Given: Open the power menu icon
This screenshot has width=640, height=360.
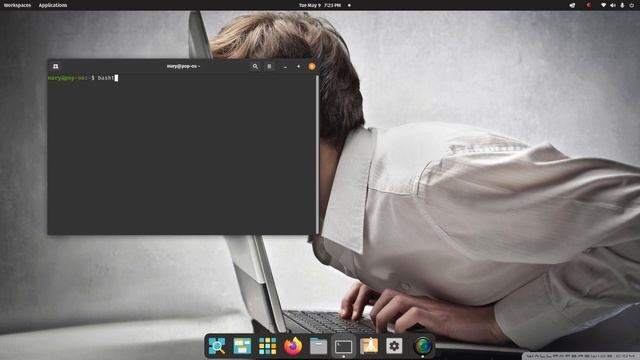Looking at the screenshot, I should tap(631, 5).
